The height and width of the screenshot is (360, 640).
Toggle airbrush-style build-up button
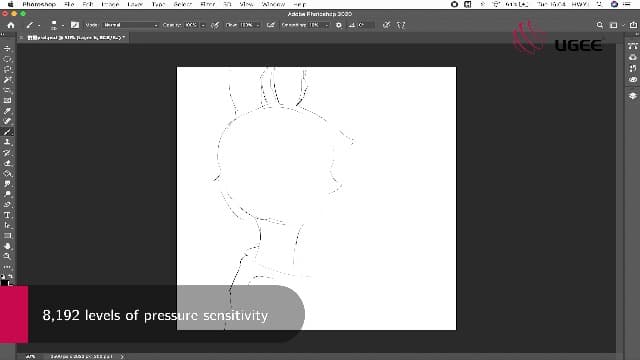(x=271, y=25)
